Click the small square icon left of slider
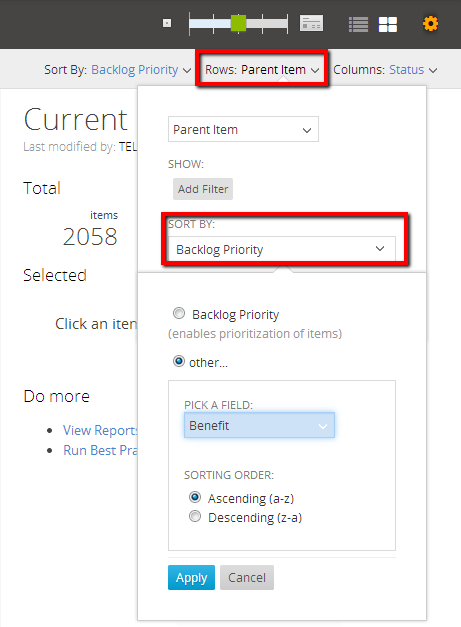Screen dimensions: 461x627 click(167, 23)
